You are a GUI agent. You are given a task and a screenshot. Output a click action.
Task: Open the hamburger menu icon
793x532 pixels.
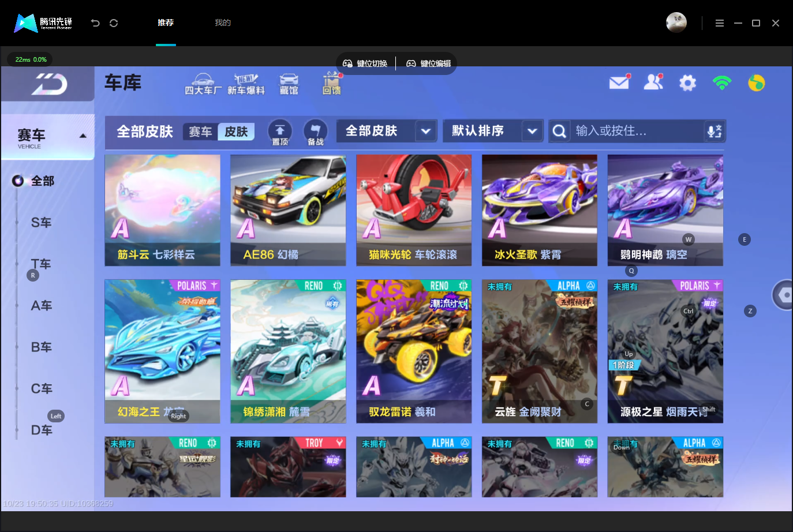click(719, 23)
